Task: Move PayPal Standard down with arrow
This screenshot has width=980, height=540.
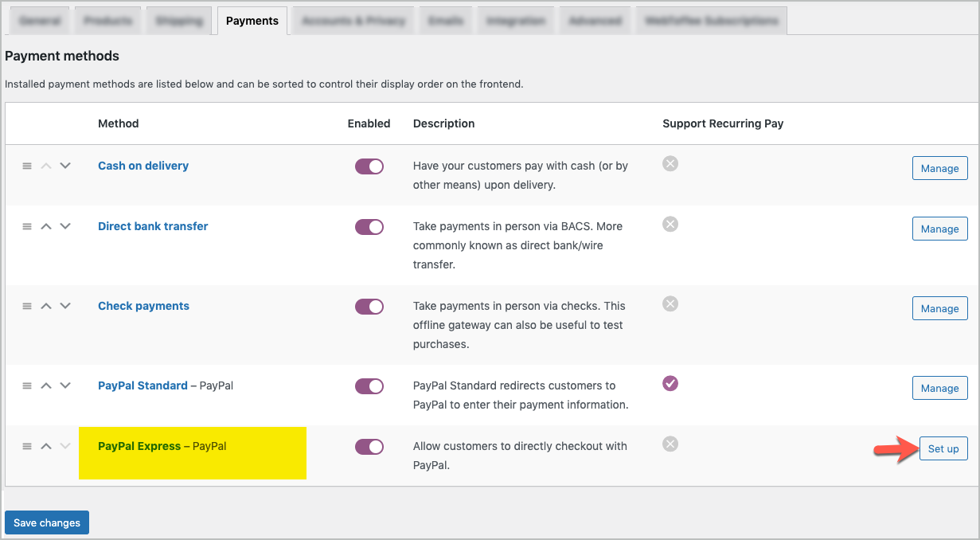Action: pyautogui.click(x=65, y=385)
